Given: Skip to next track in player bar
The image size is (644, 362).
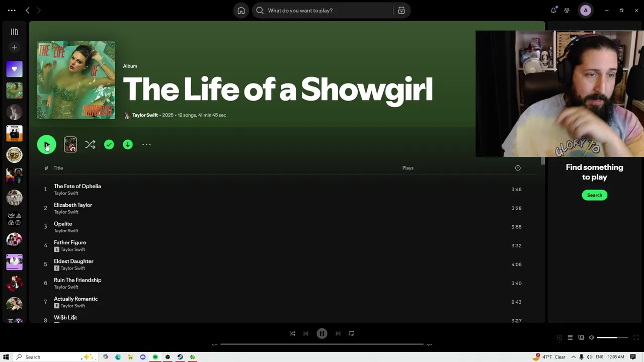Looking at the screenshot, I should [x=338, y=333].
